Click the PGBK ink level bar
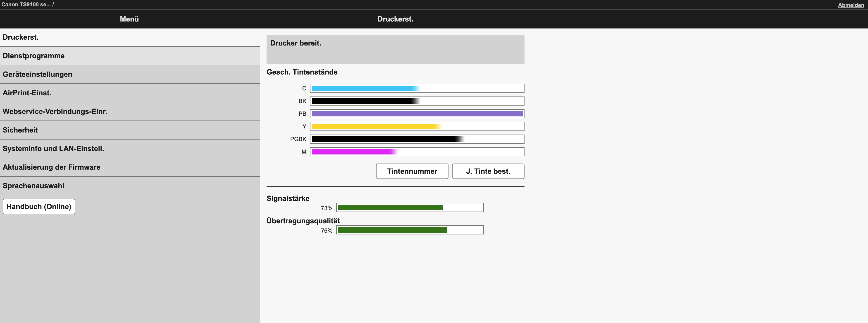 pyautogui.click(x=417, y=139)
